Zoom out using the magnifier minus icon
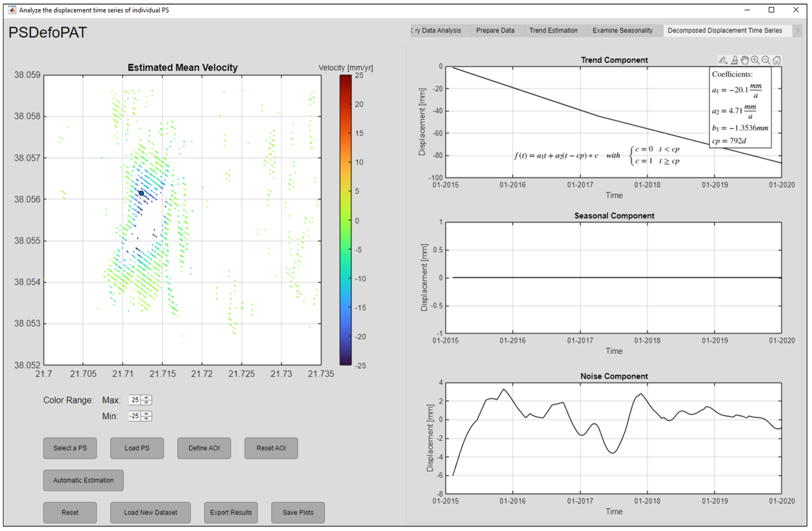Image resolution: width=812 pixels, height=531 pixels. 766,60
